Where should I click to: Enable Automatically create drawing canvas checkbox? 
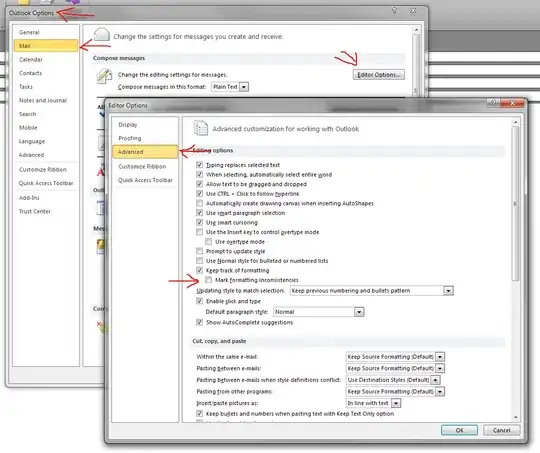[199, 203]
